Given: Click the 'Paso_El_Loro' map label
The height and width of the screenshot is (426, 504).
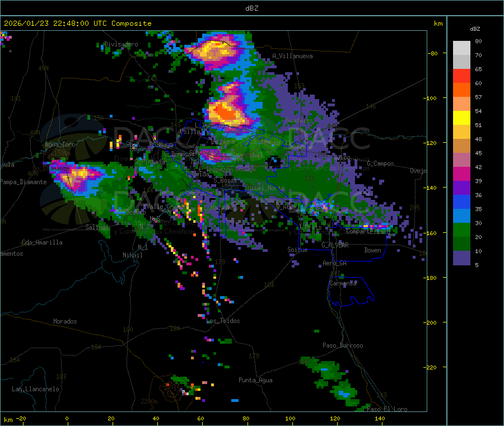Looking at the screenshot, I should 387,409.
